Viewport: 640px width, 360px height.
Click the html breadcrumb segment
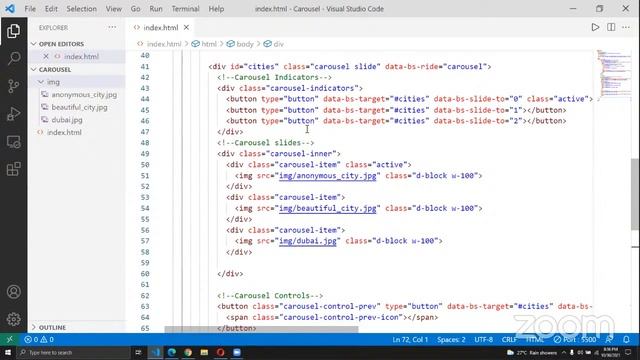click(x=209, y=44)
